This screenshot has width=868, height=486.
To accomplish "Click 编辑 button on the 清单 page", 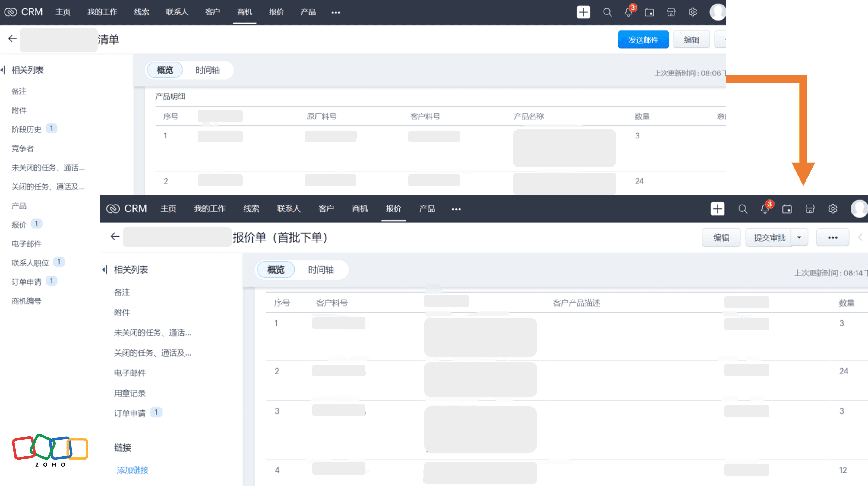I will pos(691,40).
